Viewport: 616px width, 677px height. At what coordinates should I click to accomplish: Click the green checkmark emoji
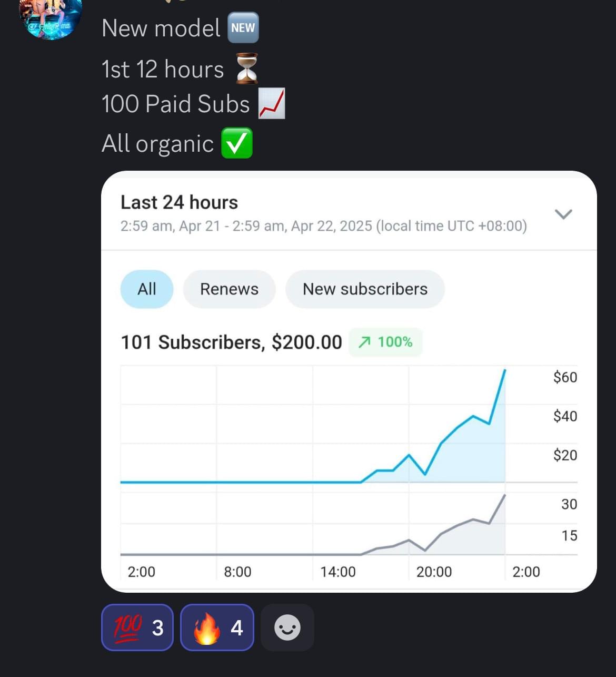coord(236,143)
